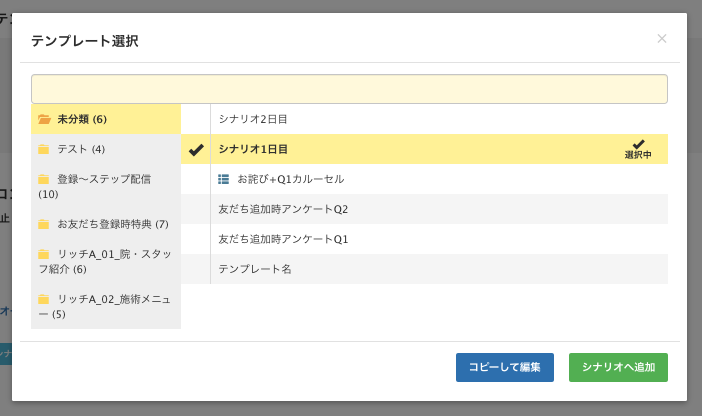Click folder icon for リッチA_01_院・スタッフ紹介
The image size is (702, 416).
[x=44, y=254]
